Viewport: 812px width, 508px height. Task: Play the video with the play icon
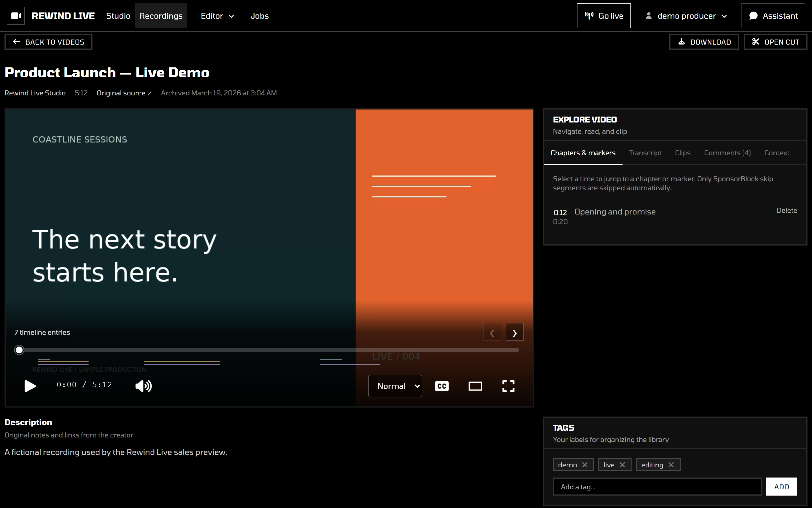30,386
